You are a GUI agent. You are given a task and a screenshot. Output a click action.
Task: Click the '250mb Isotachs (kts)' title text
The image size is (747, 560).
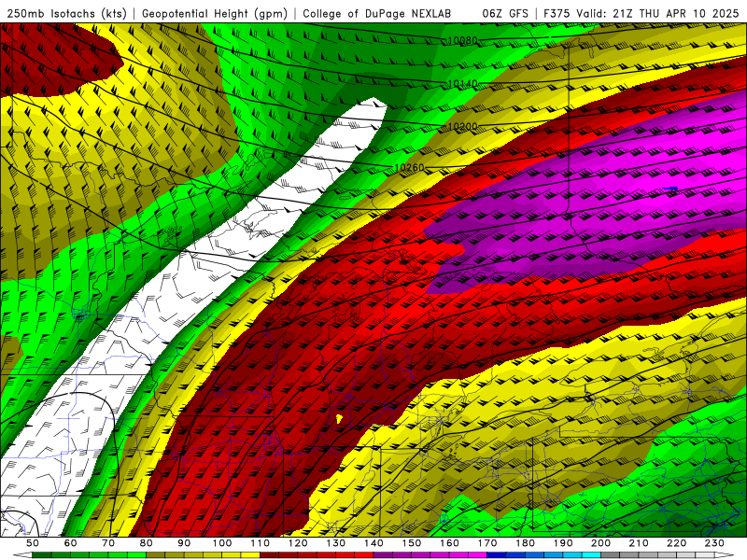click(x=66, y=13)
